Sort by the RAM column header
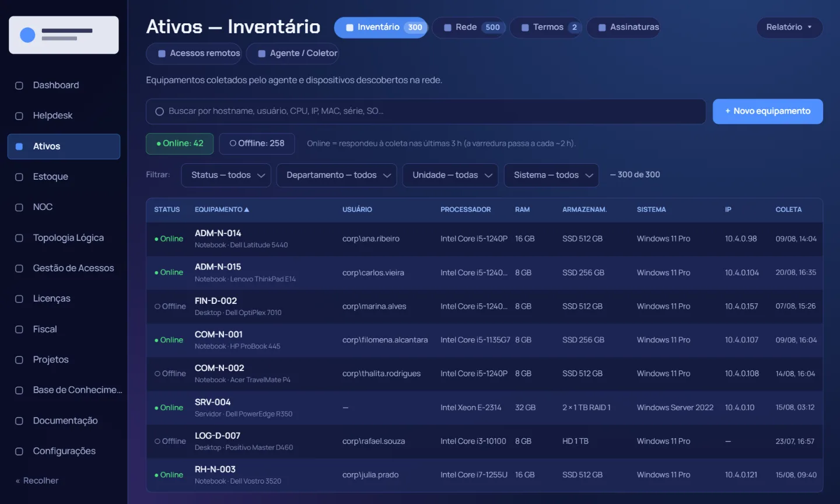This screenshot has height=504, width=840. [x=522, y=209]
